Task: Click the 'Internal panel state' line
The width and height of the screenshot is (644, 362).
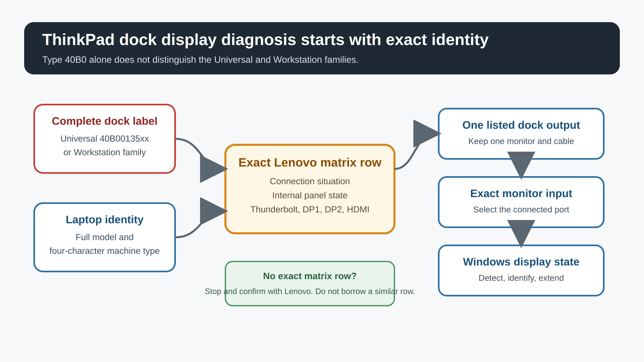Action: (x=310, y=195)
